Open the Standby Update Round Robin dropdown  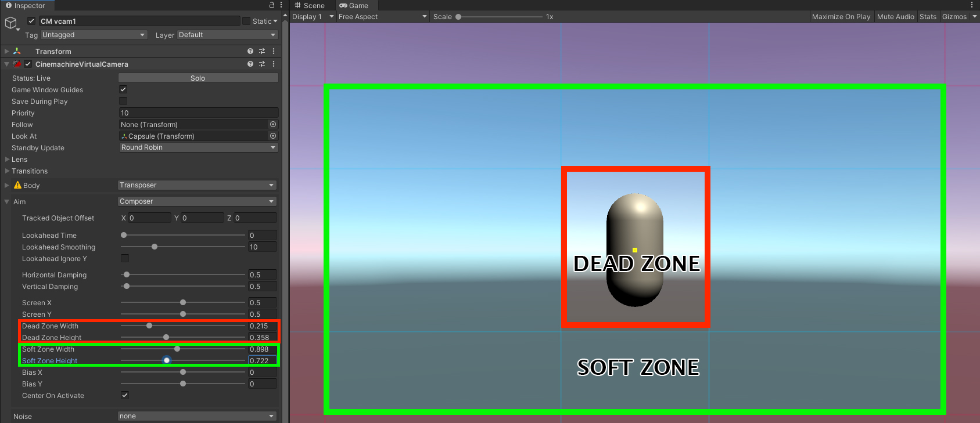tap(198, 147)
